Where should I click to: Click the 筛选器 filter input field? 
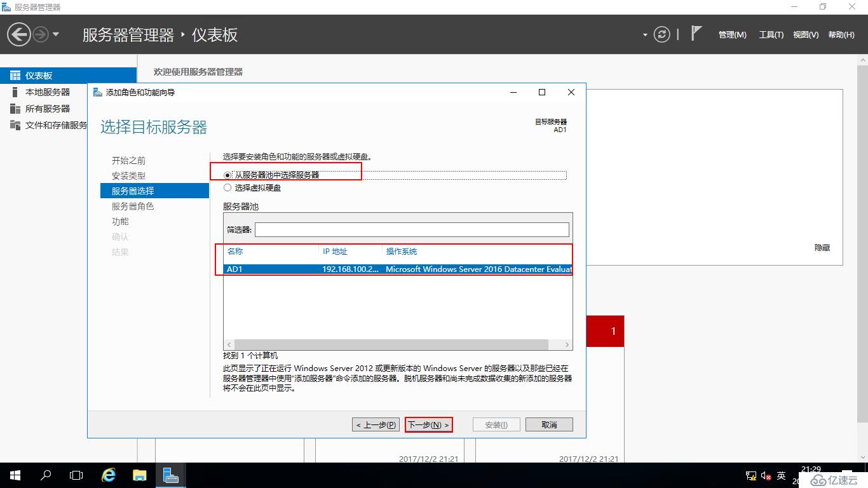tap(412, 229)
